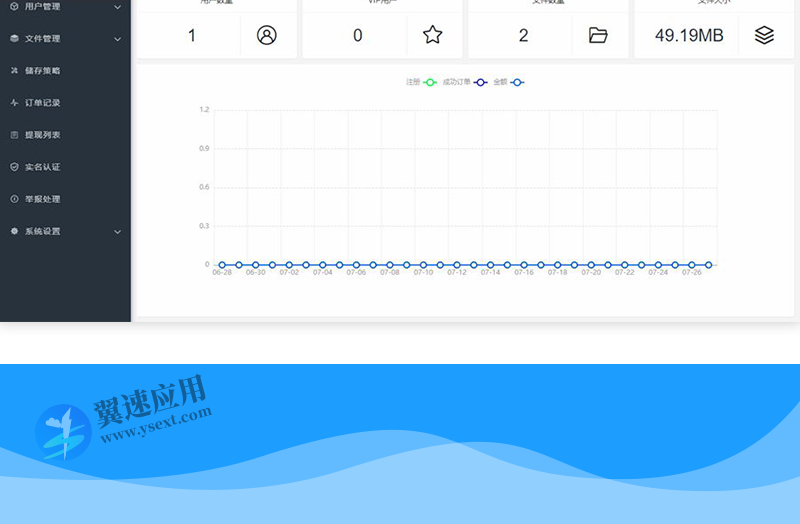Select the chart data point at 07-18

point(558,265)
